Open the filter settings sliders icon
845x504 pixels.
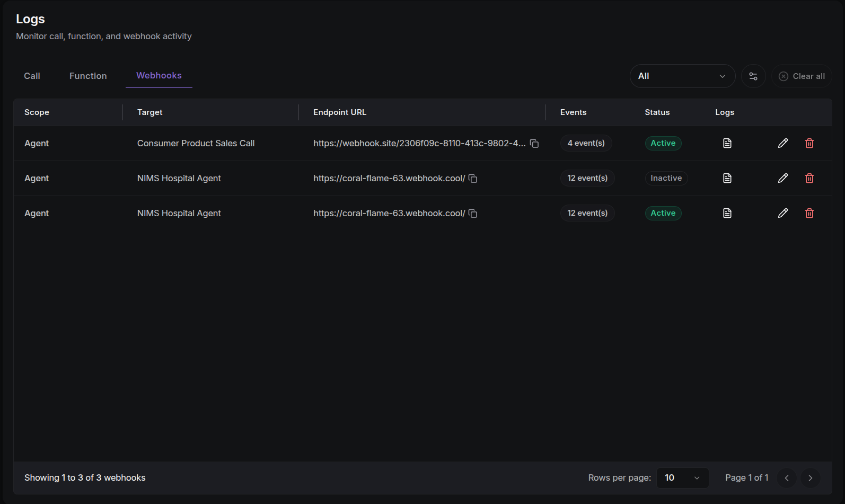(753, 76)
